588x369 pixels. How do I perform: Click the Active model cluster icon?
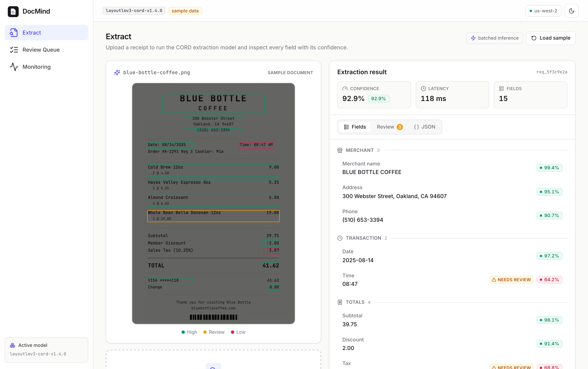click(12, 345)
